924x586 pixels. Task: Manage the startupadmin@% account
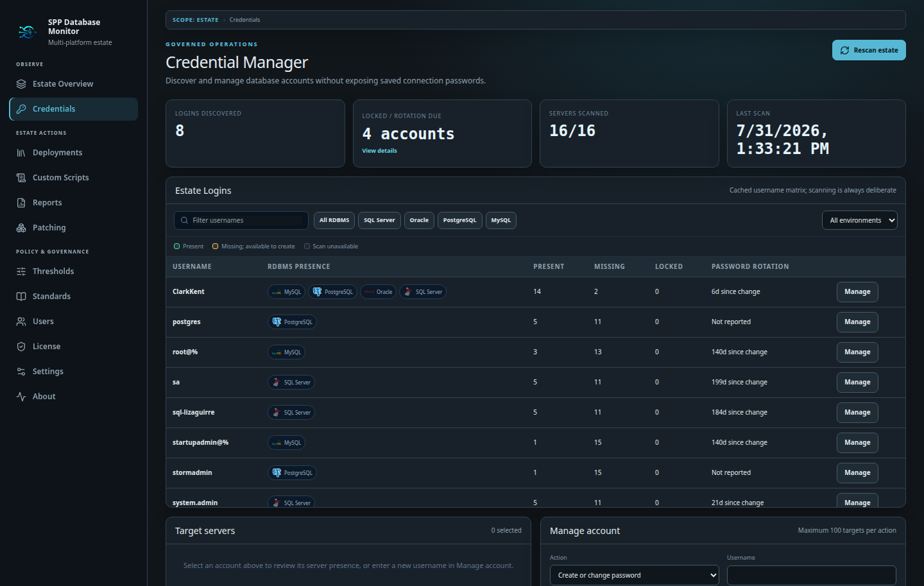point(857,443)
